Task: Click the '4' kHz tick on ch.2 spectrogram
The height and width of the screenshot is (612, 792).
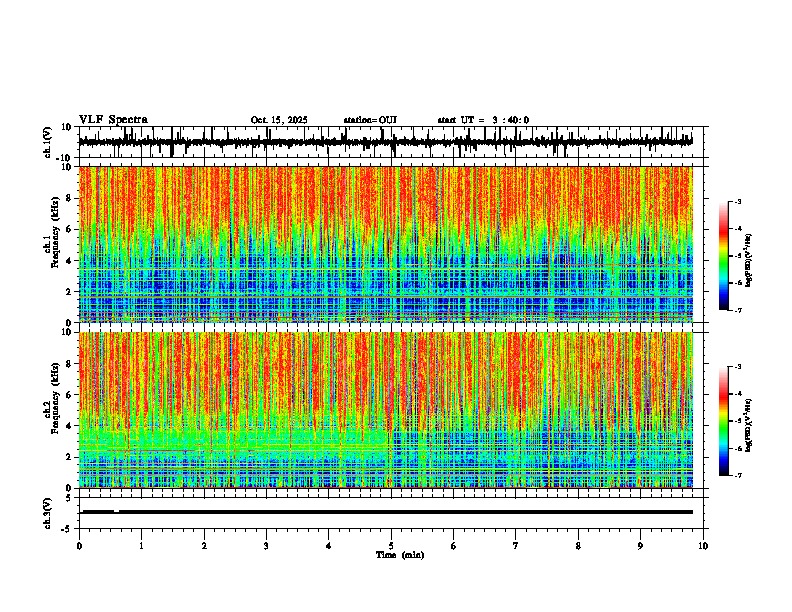Action: pos(68,426)
